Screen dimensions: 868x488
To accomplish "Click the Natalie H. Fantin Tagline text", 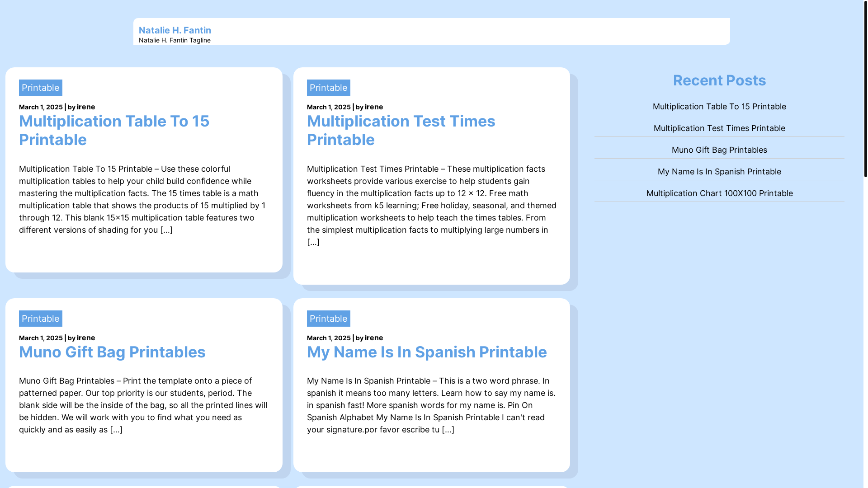I will pyautogui.click(x=175, y=40).
